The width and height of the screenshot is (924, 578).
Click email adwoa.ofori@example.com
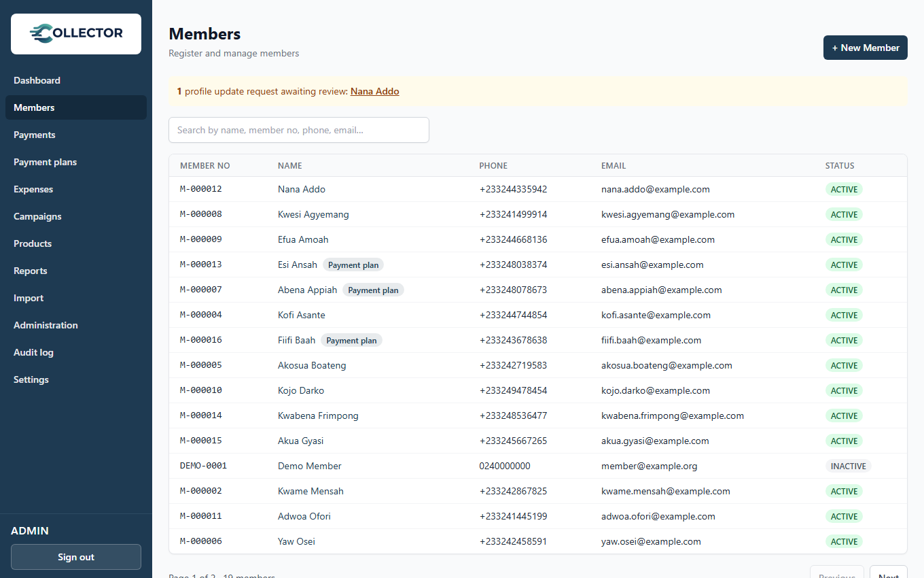click(658, 516)
